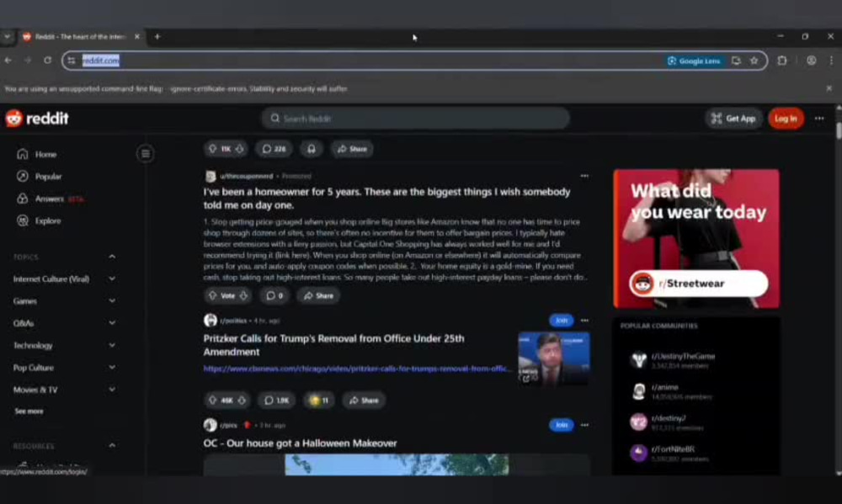This screenshot has width=842, height=504.
Task: Share the Pritzker post
Action: [x=364, y=401]
